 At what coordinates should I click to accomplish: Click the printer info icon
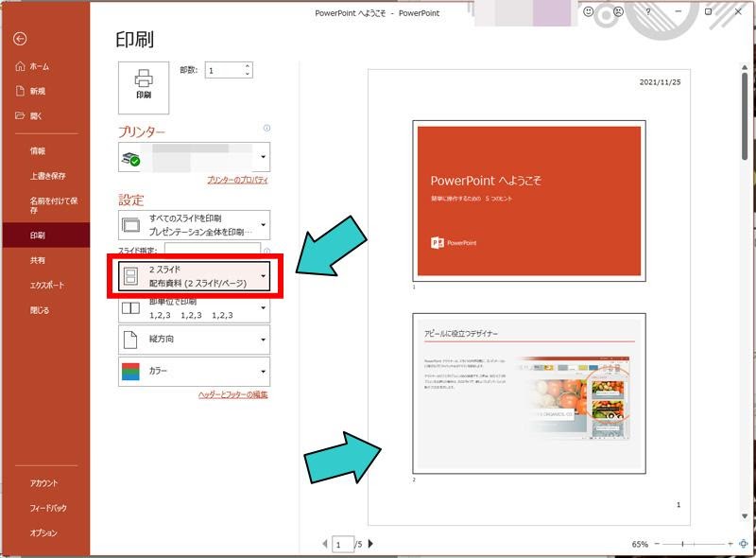point(266,128)
